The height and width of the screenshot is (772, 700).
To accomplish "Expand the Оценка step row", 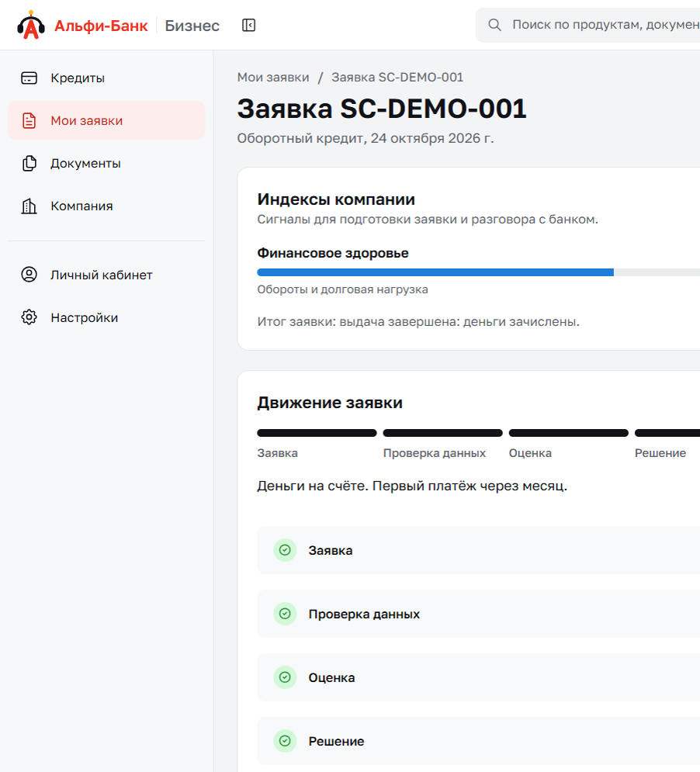I will (478, 677).
